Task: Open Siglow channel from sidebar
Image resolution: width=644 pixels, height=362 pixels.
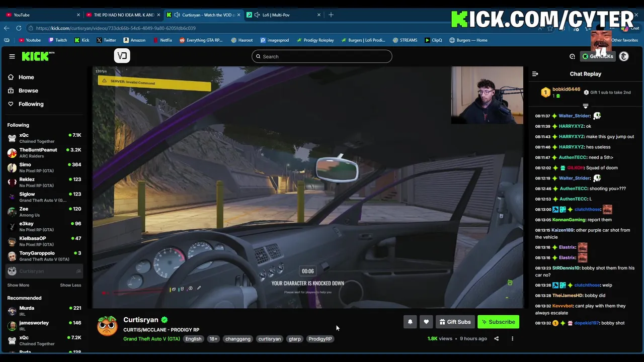Action: 44,197
